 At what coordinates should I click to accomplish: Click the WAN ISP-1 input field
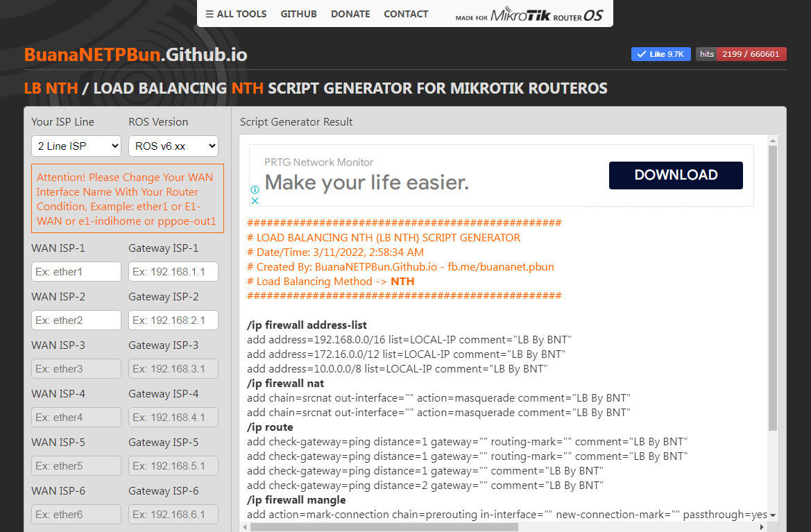[76, 271]
